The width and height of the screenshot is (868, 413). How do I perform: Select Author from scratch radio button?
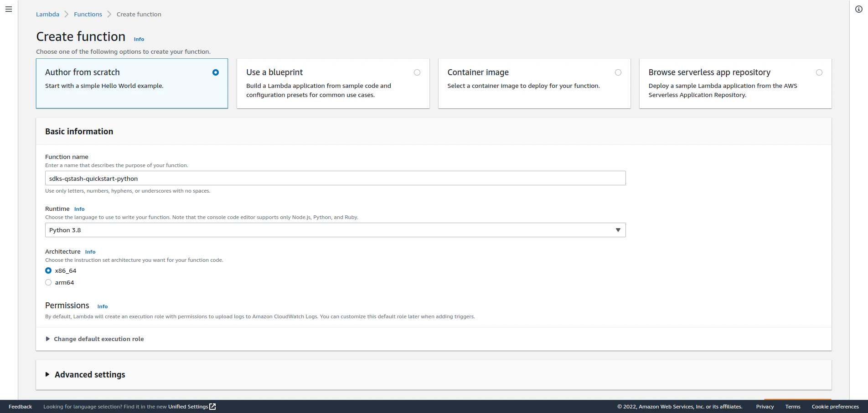pyautogui.click(x=216, y=72)
